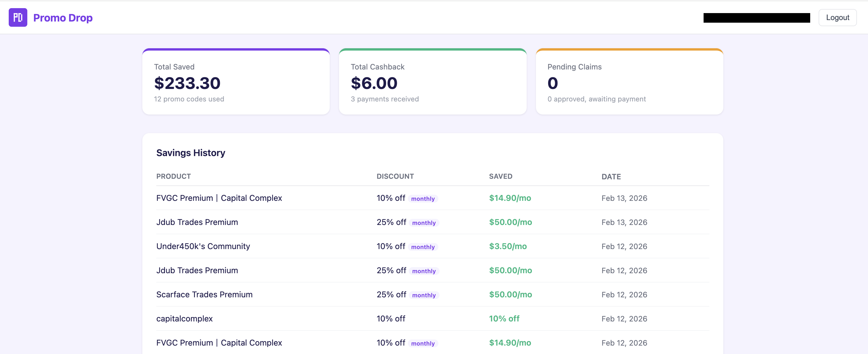Viewport: 868px width, 354px height.
Task: Click the 12 promo codes used text
Action: 189,99
